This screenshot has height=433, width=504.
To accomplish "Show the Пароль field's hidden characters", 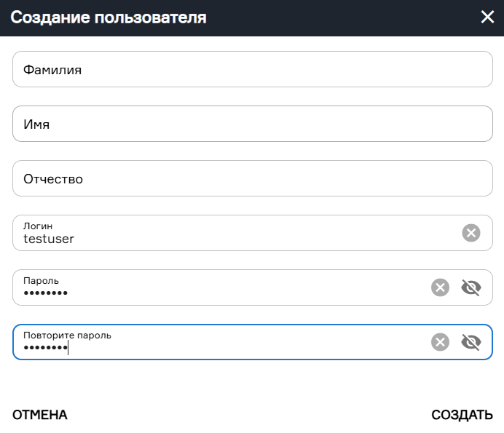I will pos(471,287).
